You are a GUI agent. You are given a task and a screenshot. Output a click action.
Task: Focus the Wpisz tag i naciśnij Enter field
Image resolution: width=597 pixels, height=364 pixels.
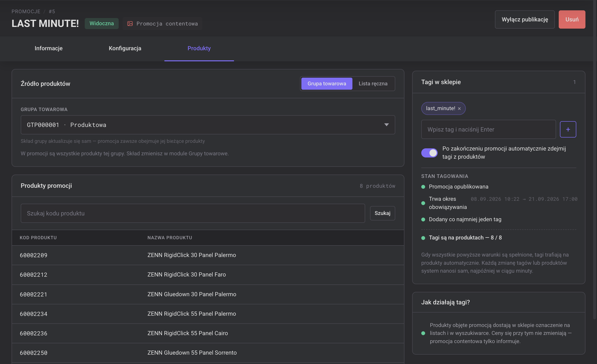pyautogui.click(x=488, y=129)
